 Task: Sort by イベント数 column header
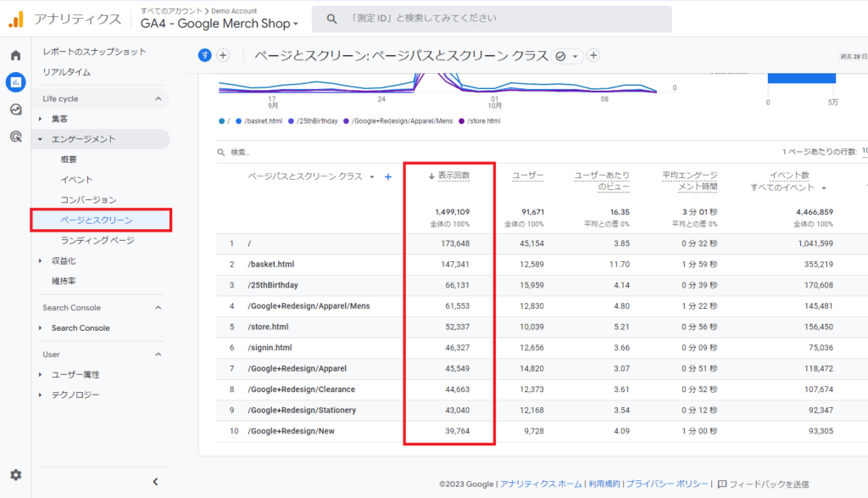[x=790, y=176]
